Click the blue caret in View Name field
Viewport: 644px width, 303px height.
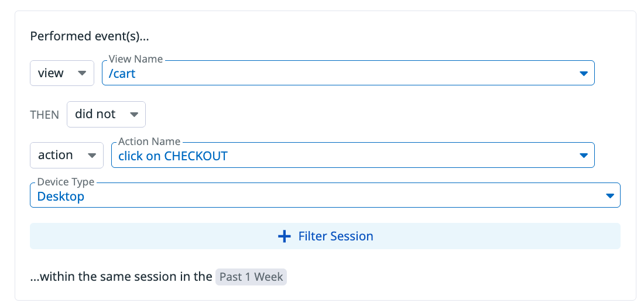click(583, 74)
